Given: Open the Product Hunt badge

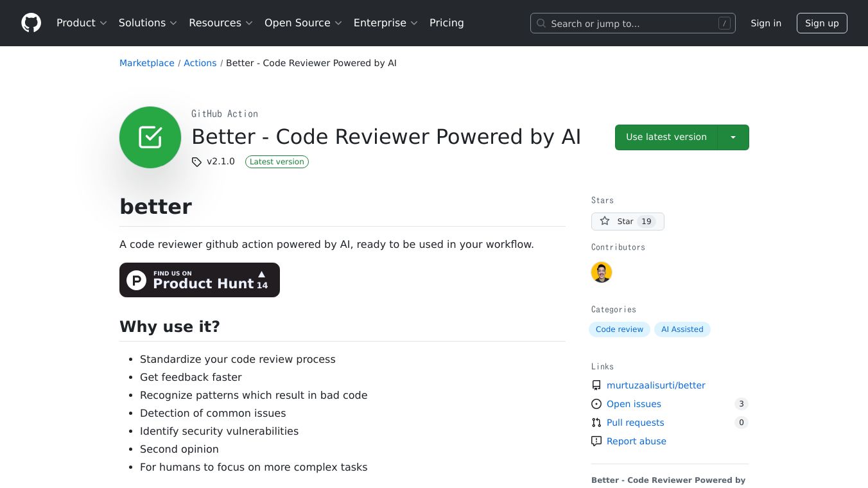Looking at the screenshot, I should [x=200, y=280].
